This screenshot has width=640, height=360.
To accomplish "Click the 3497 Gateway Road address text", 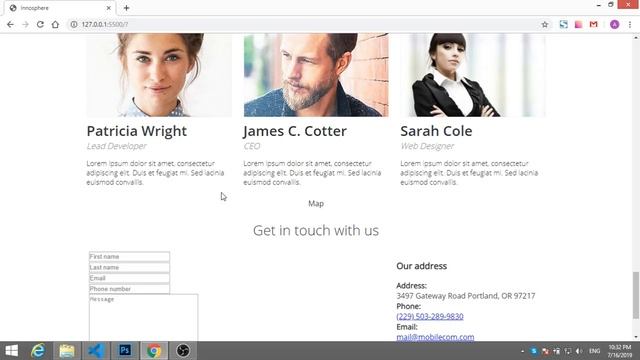I will (x=466, y=296).
